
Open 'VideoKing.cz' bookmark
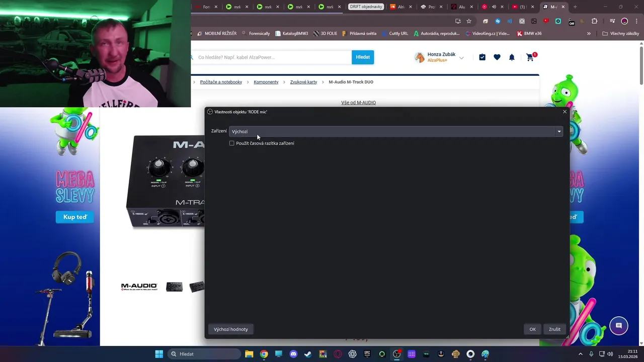[x=488, y=34]
